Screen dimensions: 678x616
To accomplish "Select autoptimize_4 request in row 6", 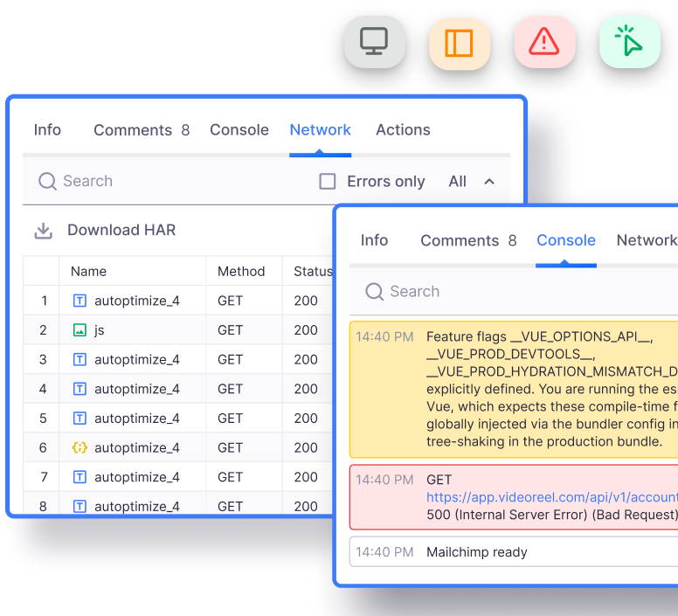I will pyautogui.click(x=136, y=447).
